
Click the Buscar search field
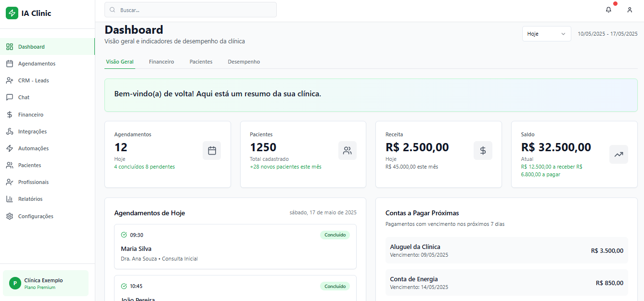tap(191, 10)
